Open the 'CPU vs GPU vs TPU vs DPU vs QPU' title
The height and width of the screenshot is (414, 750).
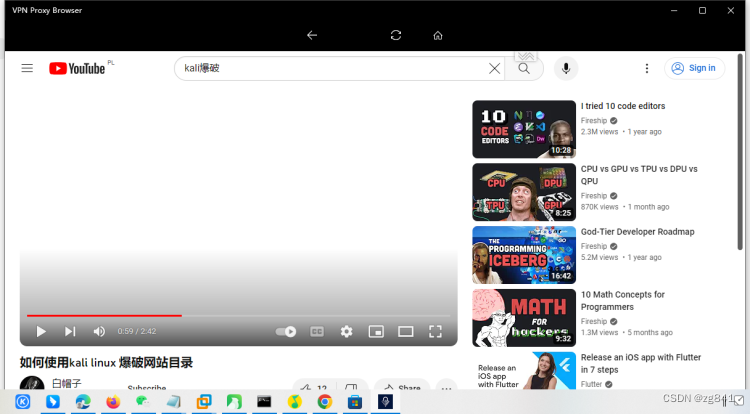639,175
